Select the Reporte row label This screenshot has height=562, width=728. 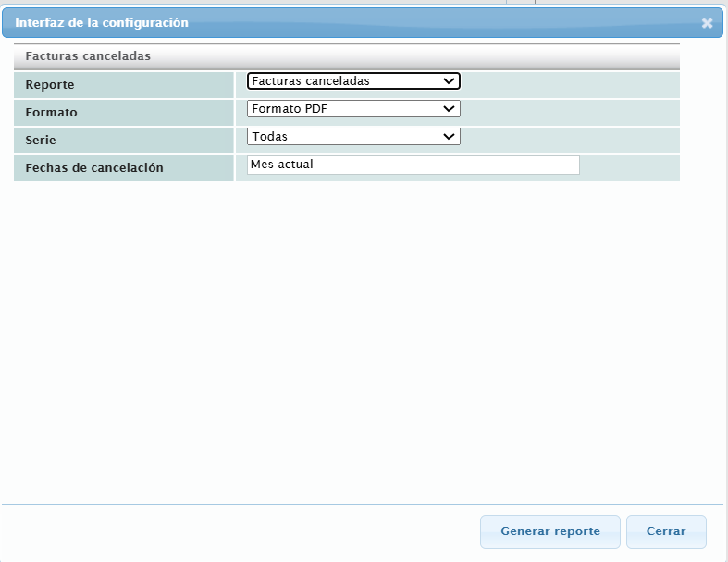(50, 85)
